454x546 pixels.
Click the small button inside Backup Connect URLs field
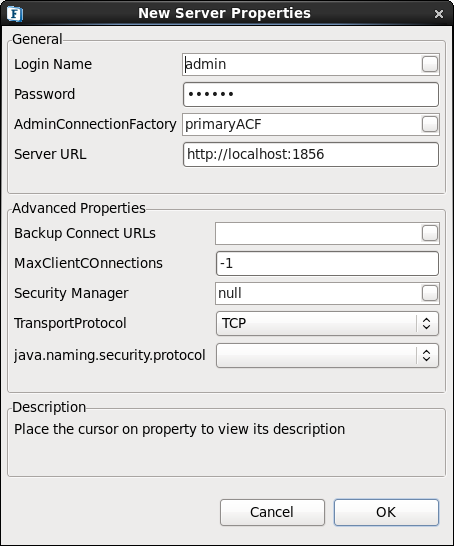pyautogui.click(x=430, y=233)
